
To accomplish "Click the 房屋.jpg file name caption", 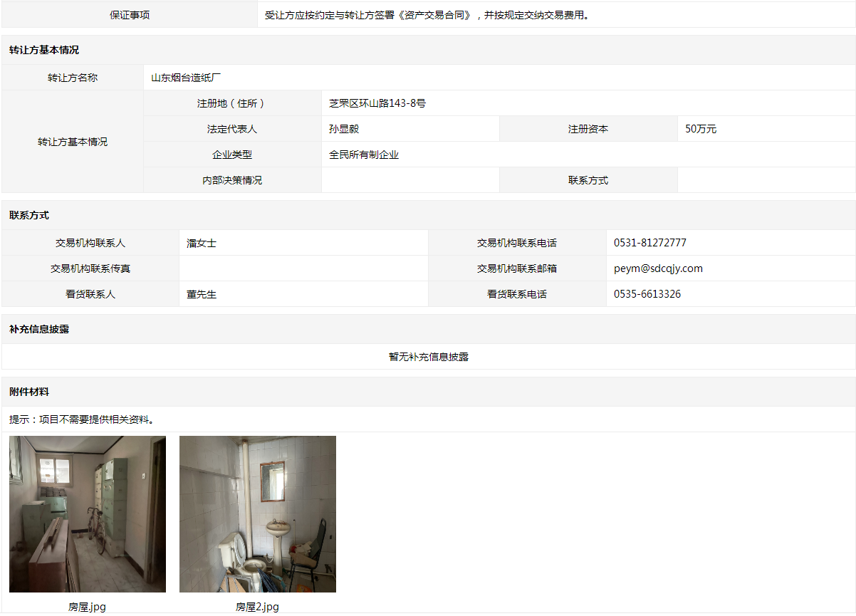I will 87,607.
